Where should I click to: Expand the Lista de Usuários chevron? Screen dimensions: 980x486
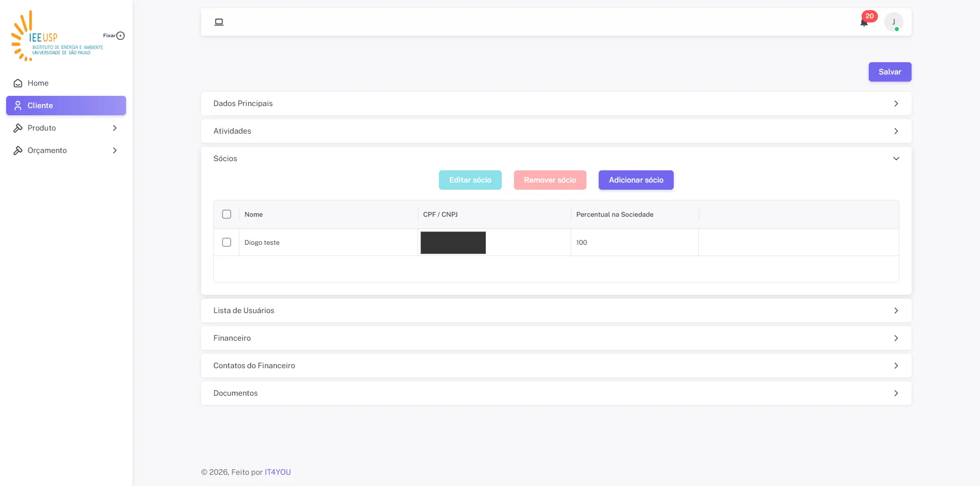click(x=896, y=311)
